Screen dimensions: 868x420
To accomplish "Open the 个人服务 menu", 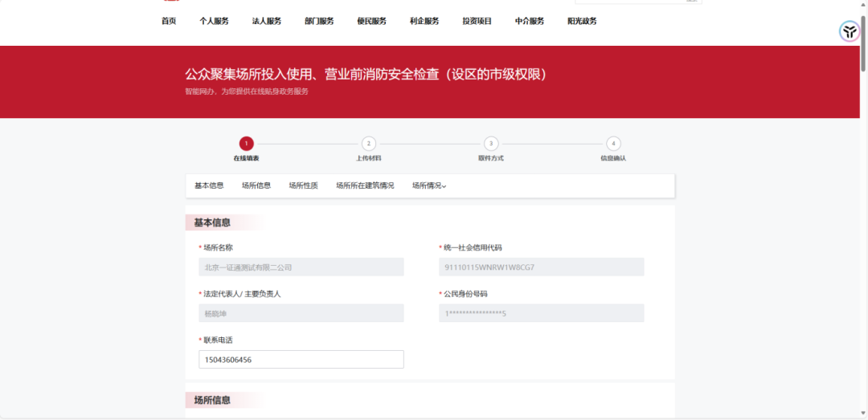I will point(214,21).
